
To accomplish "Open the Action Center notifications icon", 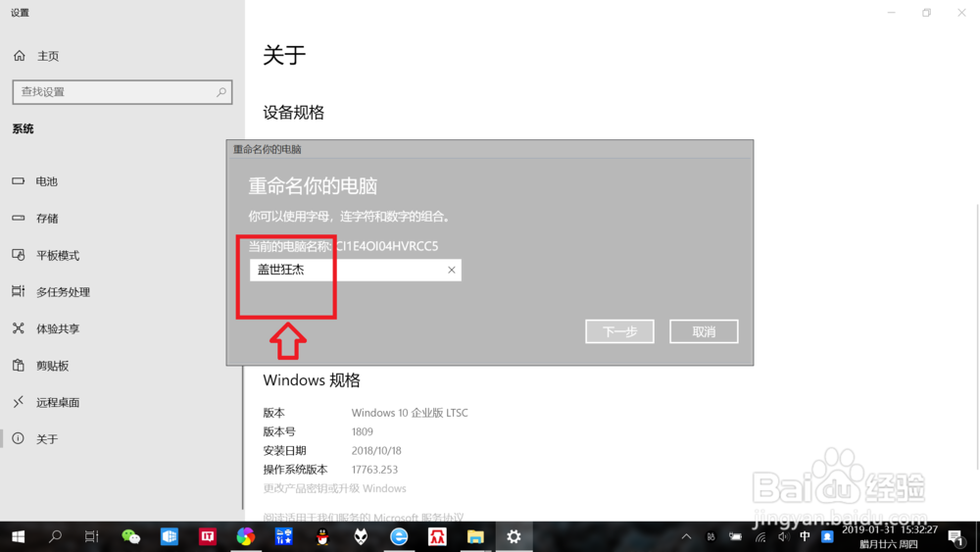I will click(x=955, y=536).
